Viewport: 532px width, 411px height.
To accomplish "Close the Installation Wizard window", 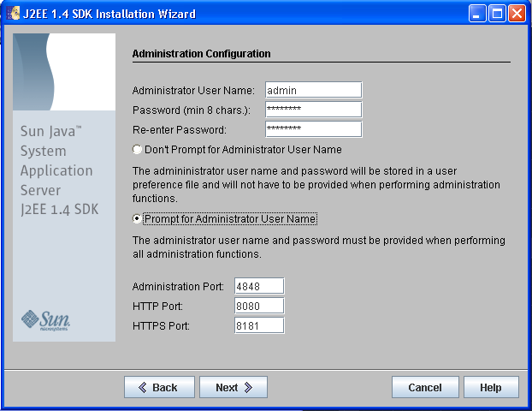I will point(517,14).
